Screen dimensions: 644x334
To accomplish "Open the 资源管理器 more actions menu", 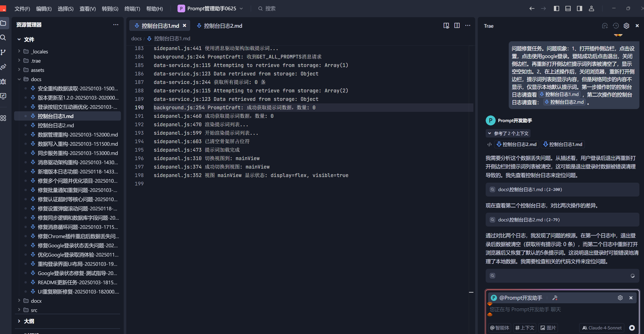I will tap(116, 25).
